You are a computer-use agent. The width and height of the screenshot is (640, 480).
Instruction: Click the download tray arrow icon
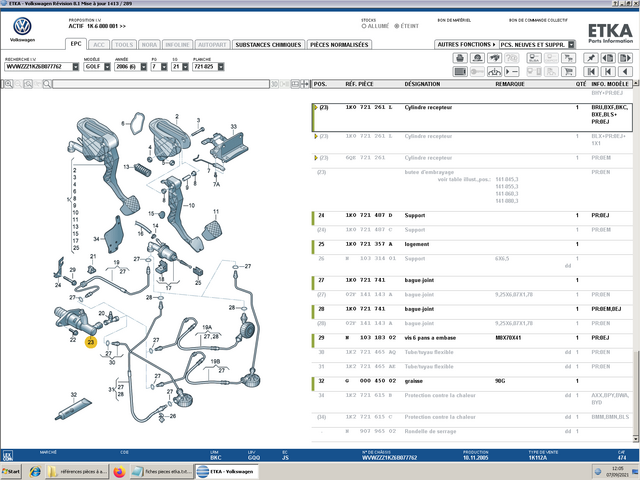(x=494, y=72)
